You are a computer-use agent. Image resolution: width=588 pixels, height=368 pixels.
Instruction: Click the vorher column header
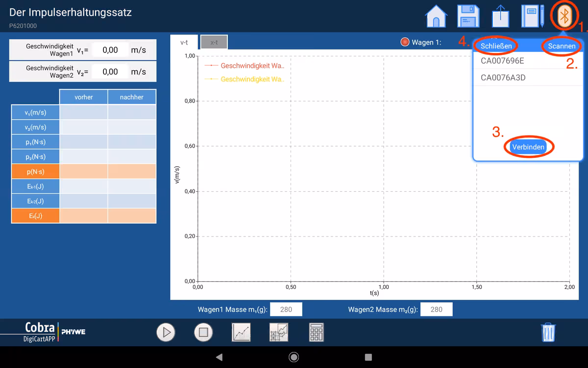(83, 97)
